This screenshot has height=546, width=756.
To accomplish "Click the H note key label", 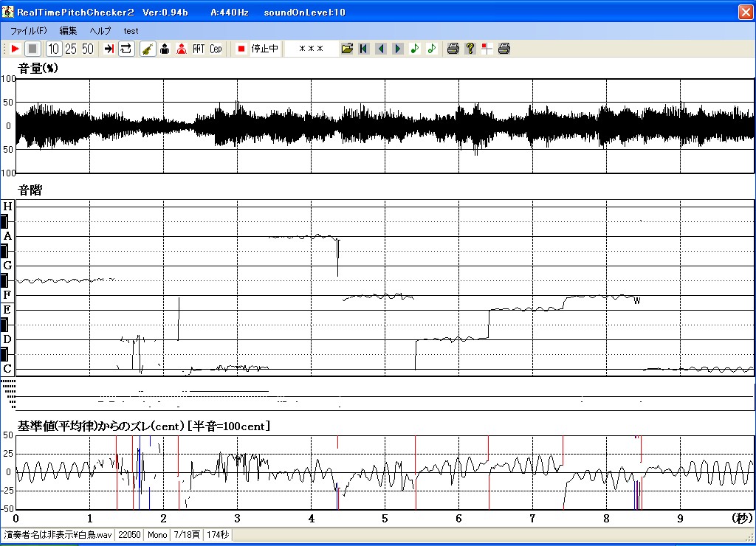I will coord(7,207).
